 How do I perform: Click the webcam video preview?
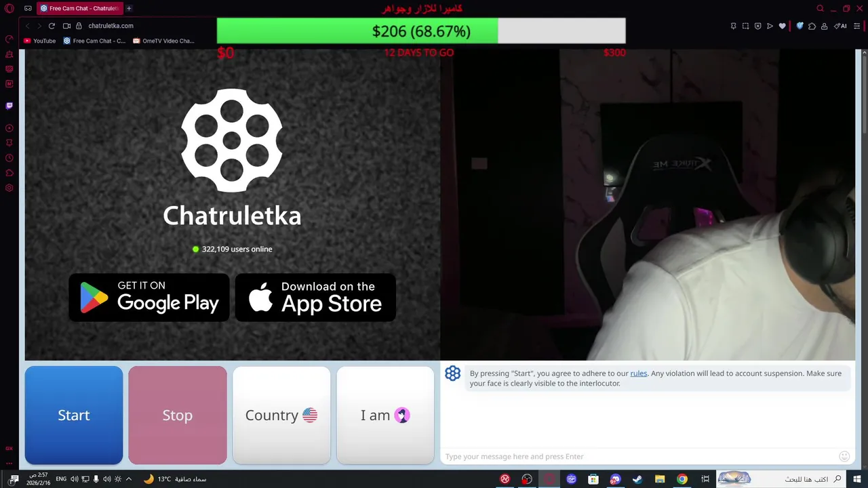[x=648, y=205]
